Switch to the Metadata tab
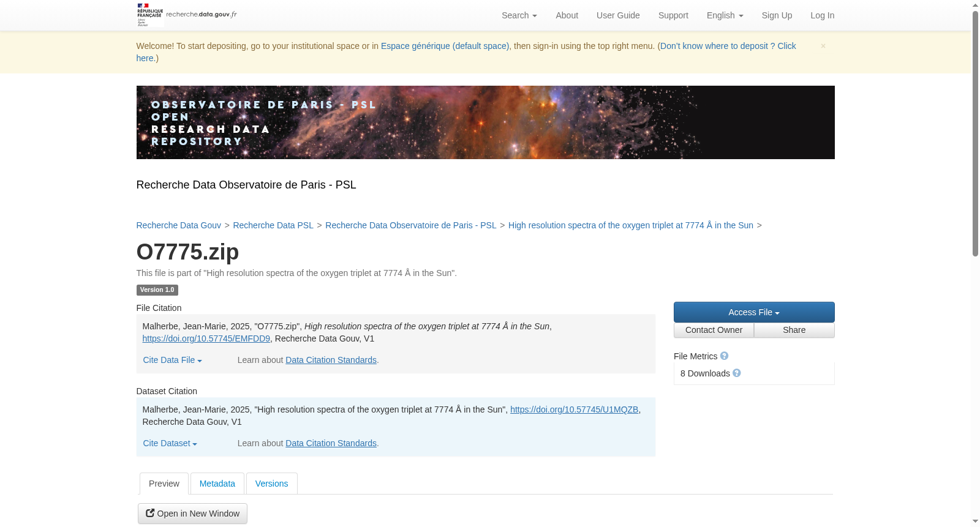This screenshot has height=527, width=980. click(217, 484)
